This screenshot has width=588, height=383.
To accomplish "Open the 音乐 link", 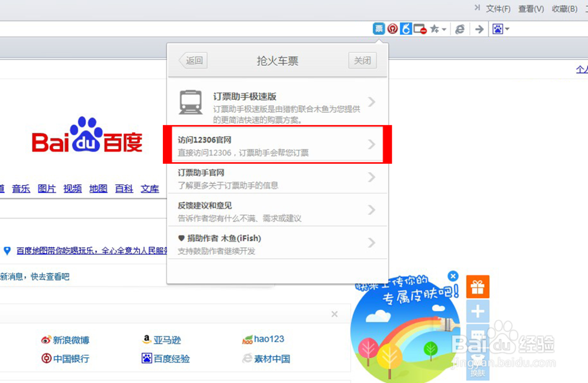I will tap(21, 189).
